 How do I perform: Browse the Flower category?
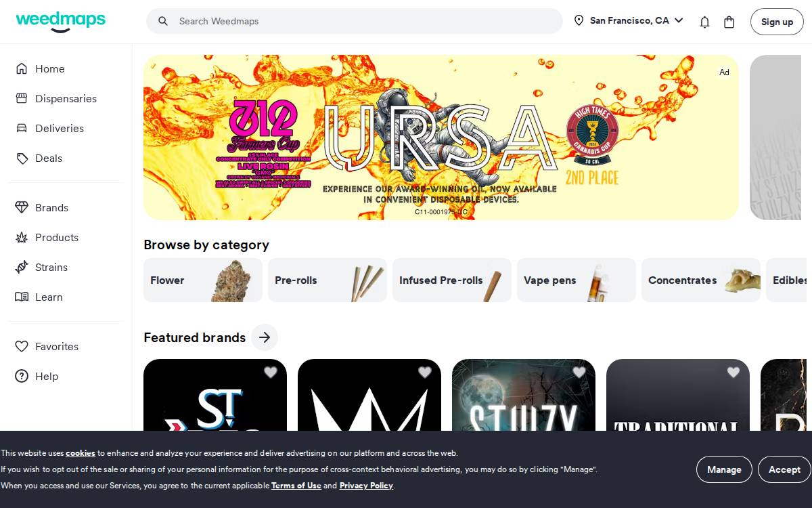click(203, 280)
